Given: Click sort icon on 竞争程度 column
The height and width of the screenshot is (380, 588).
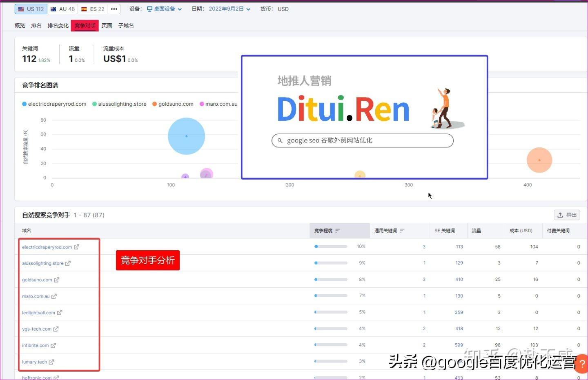Looking at the screenshot, I should click(338, 231).
